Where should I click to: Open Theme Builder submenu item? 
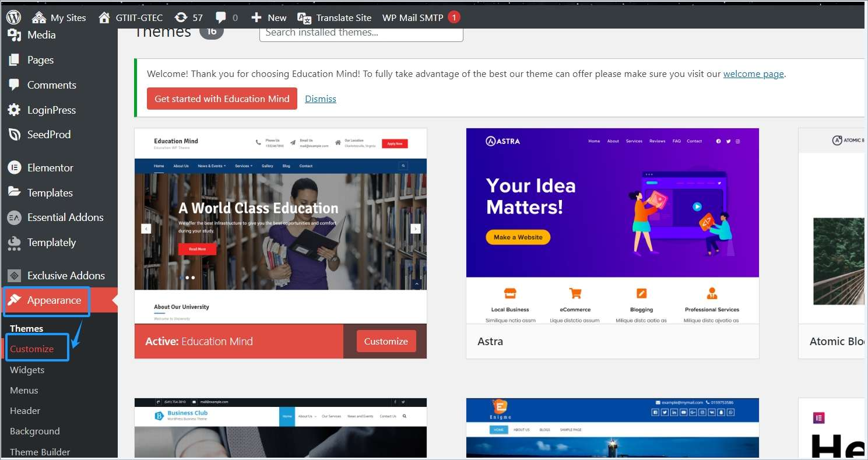pos(40,452)
